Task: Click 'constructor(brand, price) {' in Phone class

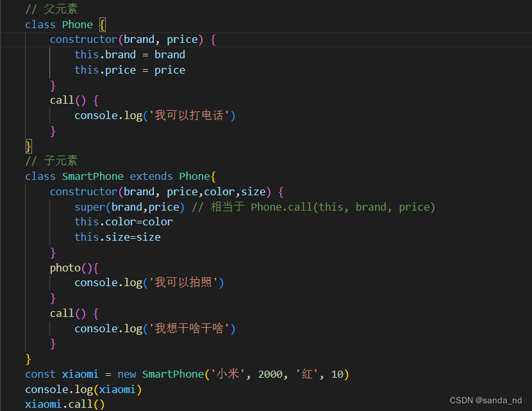Action: (x=133, y=40)
